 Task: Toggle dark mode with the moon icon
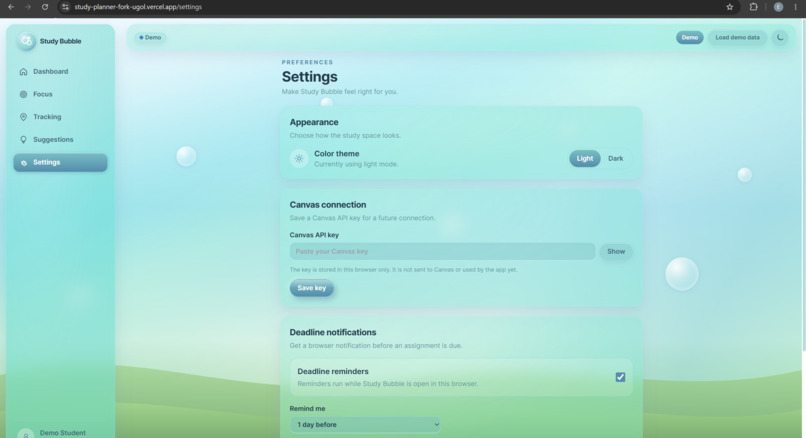(780, 38)
